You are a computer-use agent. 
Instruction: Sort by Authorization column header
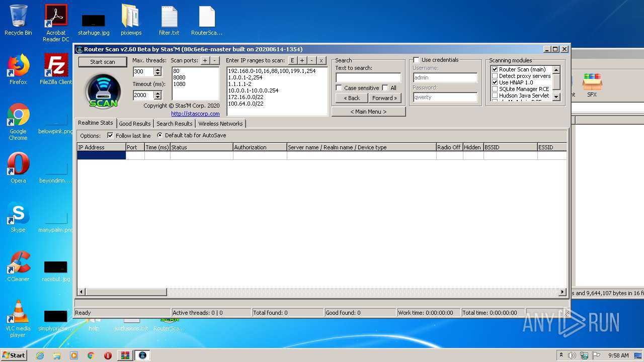(260, 147)
